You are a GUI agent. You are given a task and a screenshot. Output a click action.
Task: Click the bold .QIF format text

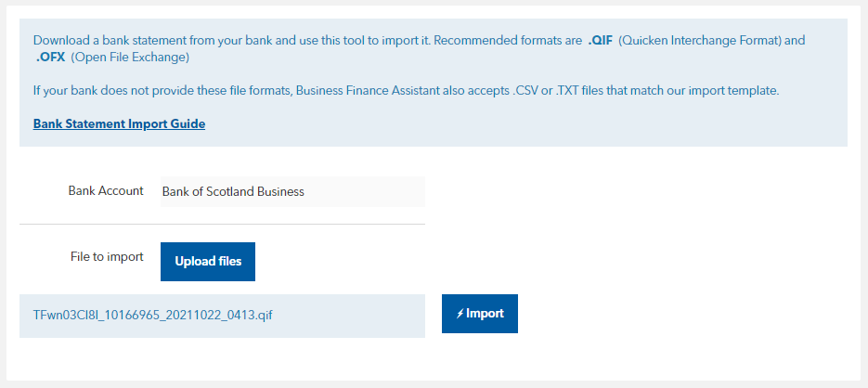tap(600, 41)
